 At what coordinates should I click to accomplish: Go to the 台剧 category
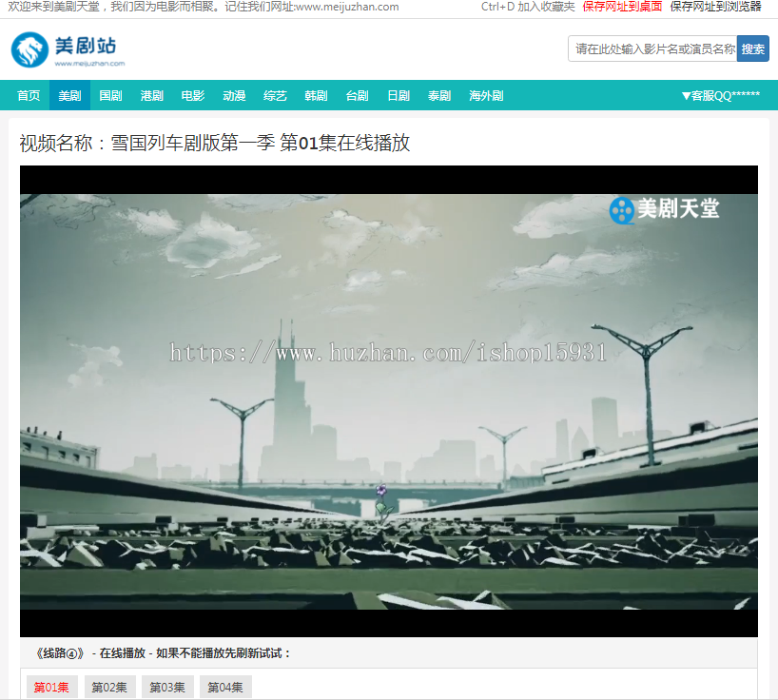[358, 95]
